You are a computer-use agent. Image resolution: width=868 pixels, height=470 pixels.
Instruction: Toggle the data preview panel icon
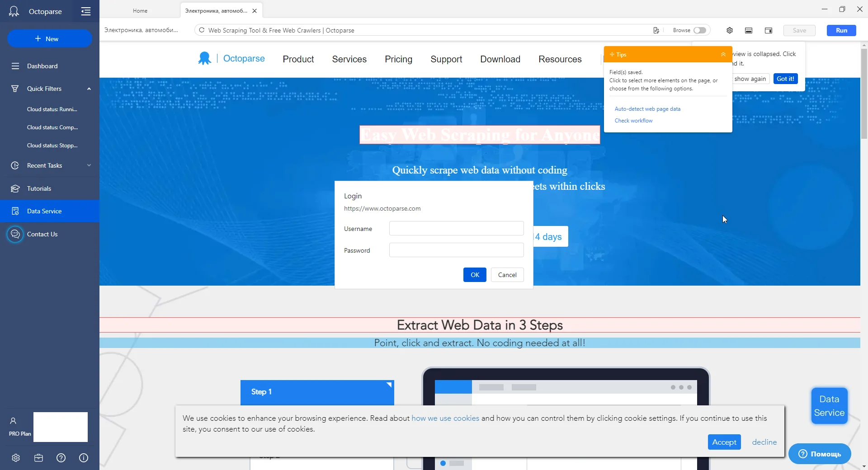pos(749,30)
